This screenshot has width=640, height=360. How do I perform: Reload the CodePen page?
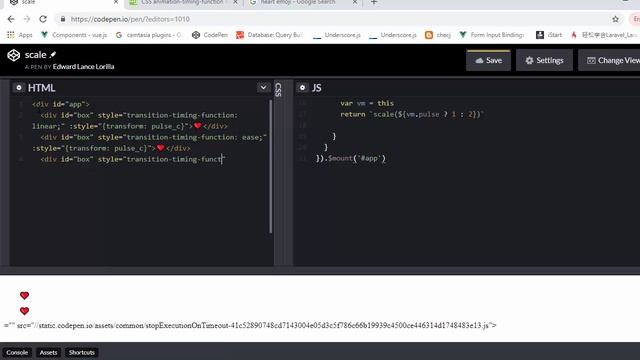coord(43,19)
